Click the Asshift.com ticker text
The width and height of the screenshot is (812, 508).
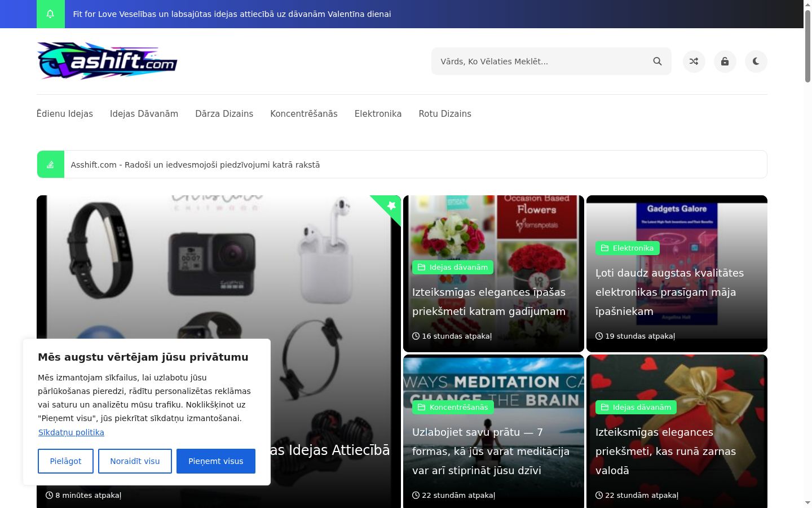[x=195, y=165]
